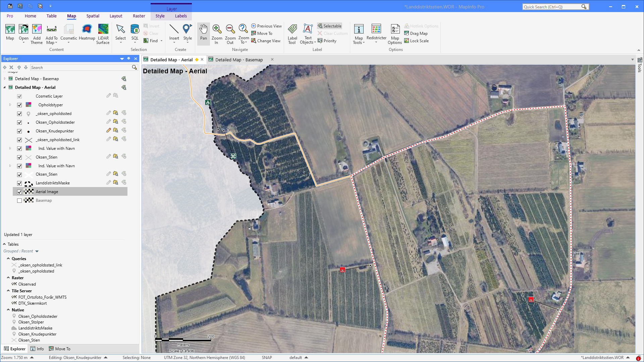Toggle Oksen_Opholdssteder layer checkbox

[x=19, y=123]
